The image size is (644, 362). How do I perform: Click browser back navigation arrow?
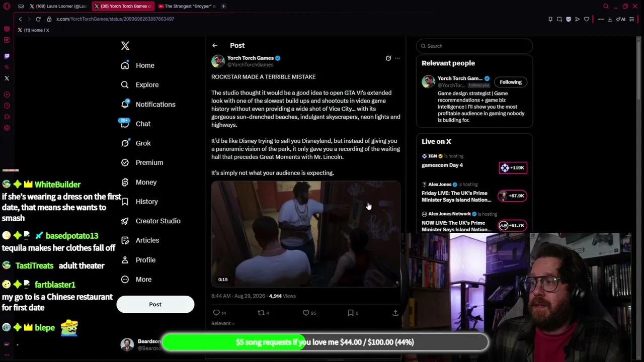(x=20, y=19)
